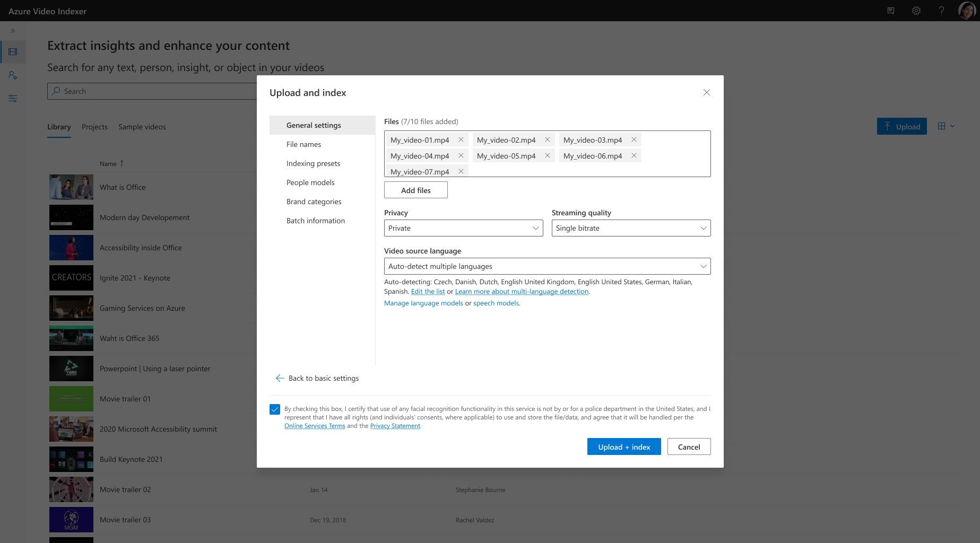Remove My_video-06.mp4 from the file list
980x543 pixels.
pyautogui.click(x=634, y=156)
